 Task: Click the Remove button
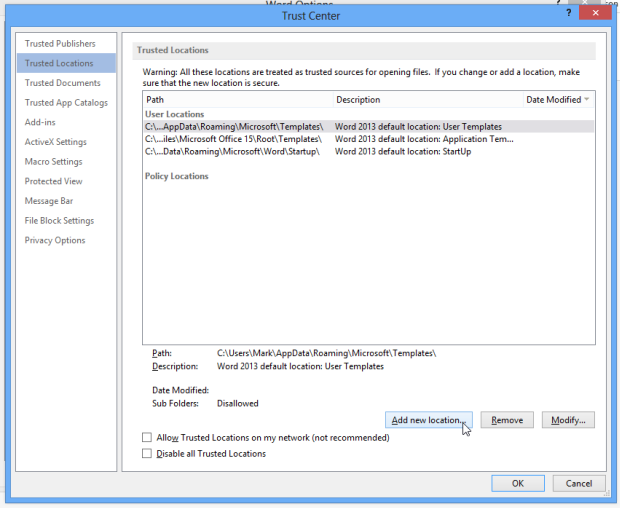pyautogui.click(x=507, y=420)
